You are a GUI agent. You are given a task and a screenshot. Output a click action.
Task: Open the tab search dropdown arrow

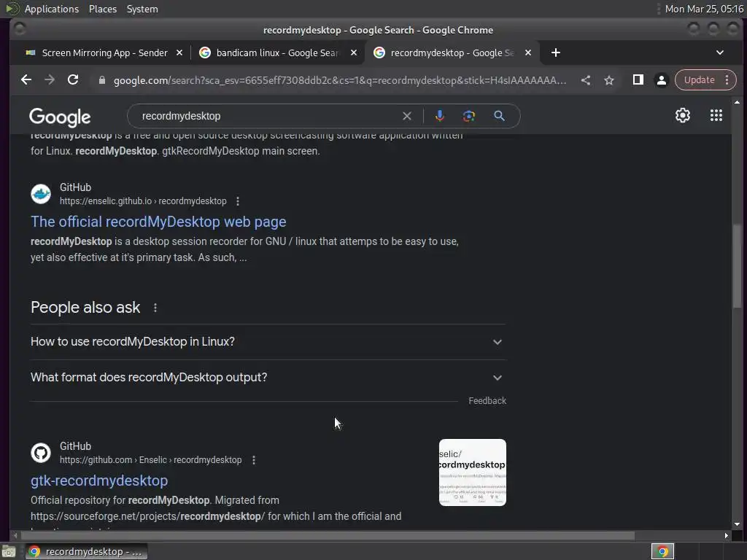tap(720, 52)
